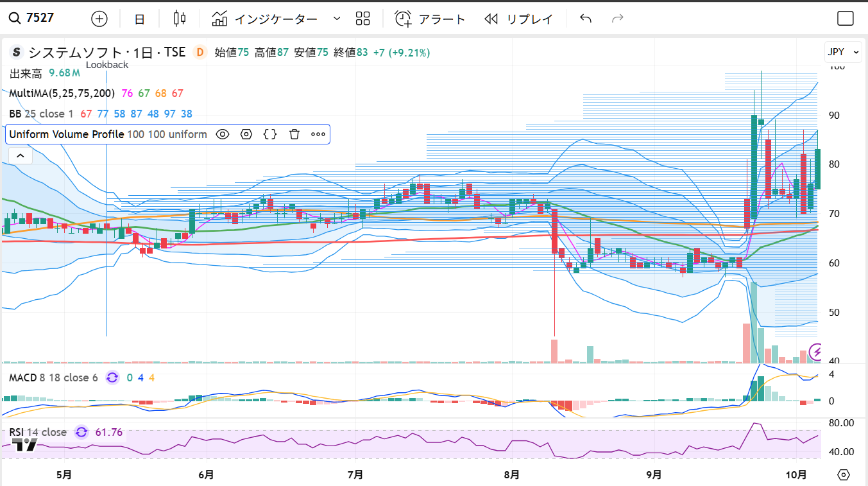Viewport: 868px width, 486px height.
Task: Open the indicator templates grid icon
Action: pos(363,19)
